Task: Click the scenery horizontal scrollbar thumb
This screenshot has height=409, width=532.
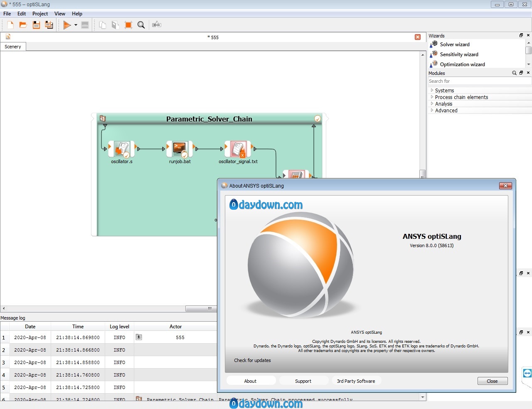Action: pos(201,308)
